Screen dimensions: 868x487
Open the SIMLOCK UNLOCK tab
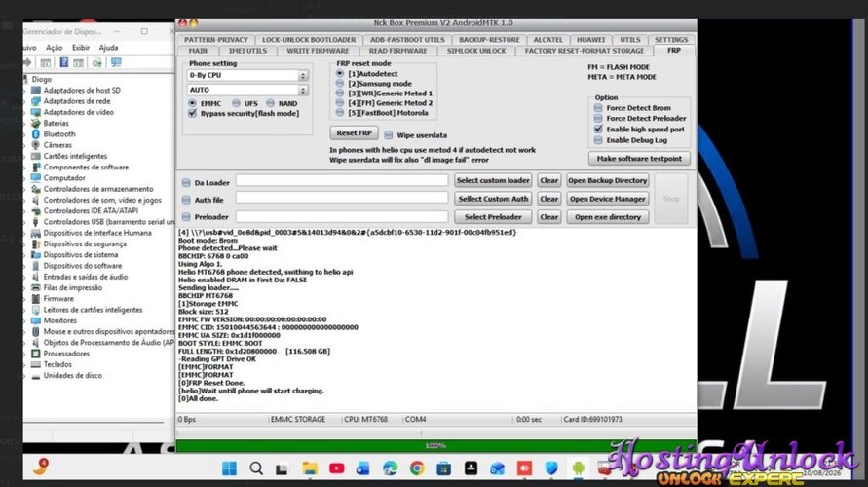pyautogui.click(x=476, y=51)
